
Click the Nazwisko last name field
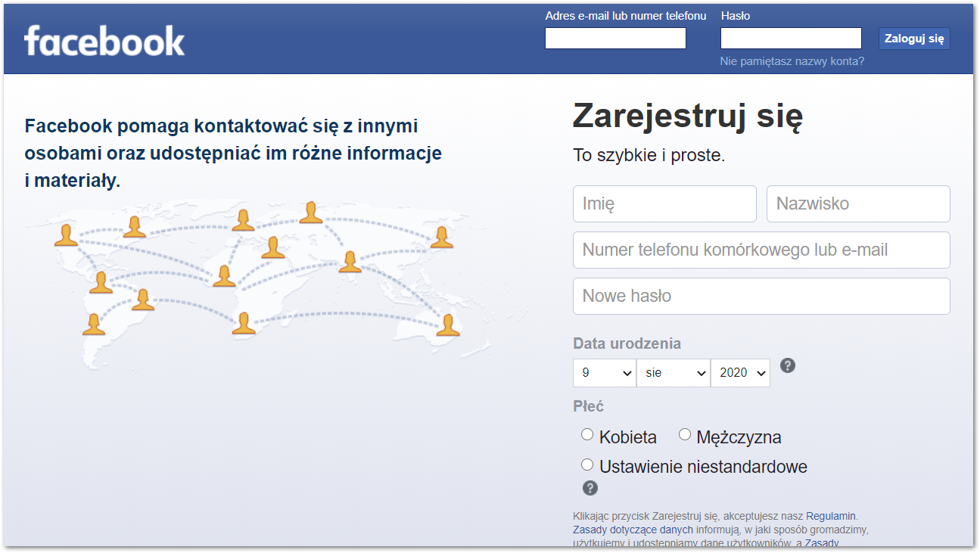tap(858, 204)
